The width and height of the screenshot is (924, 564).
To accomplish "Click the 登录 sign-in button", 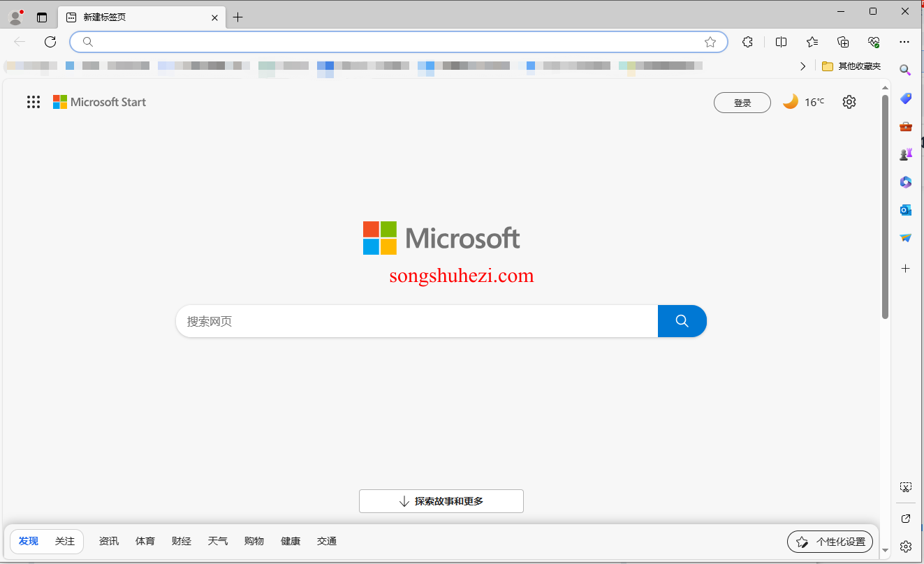I will (742, 103).
